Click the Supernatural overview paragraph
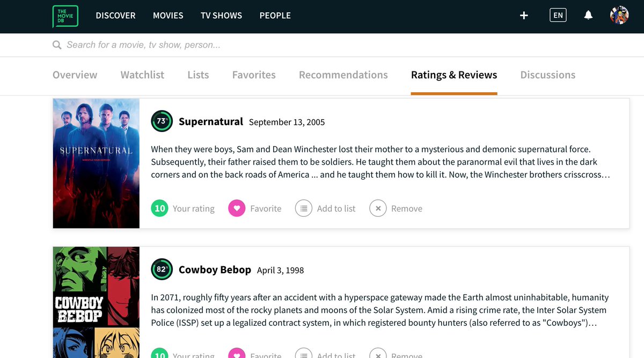 pyautogui.click(x=380, y=162)
